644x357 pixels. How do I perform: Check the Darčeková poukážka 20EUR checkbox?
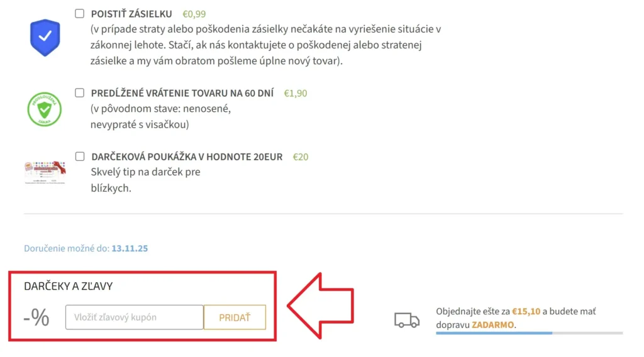[80, 157]
